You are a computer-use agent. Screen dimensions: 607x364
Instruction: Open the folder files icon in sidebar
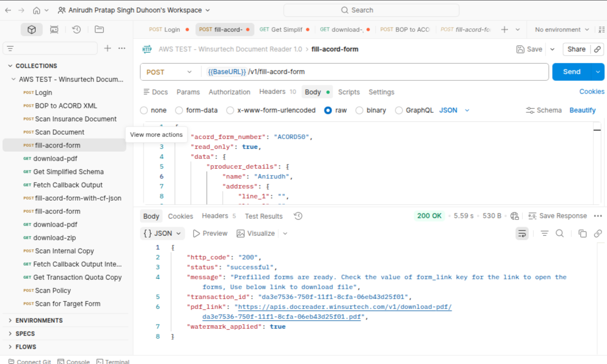tap(99, 30)
